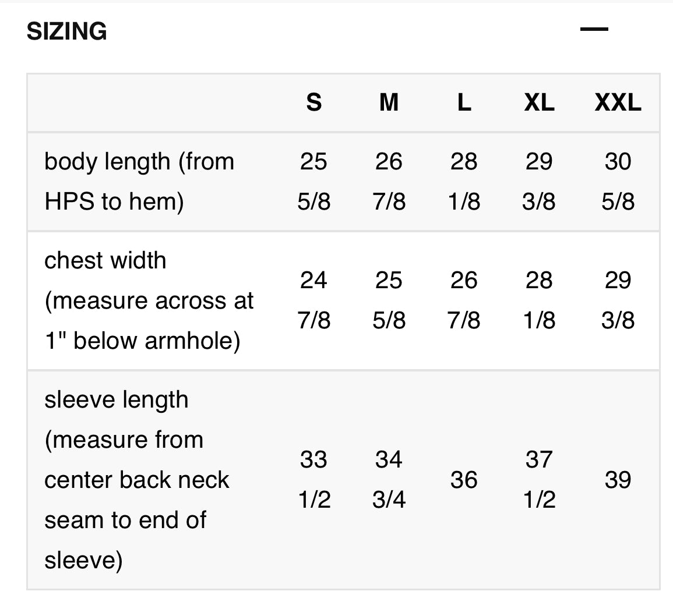Click chest width value for size XL
The image size is (673, 616).
pos(539,300)
